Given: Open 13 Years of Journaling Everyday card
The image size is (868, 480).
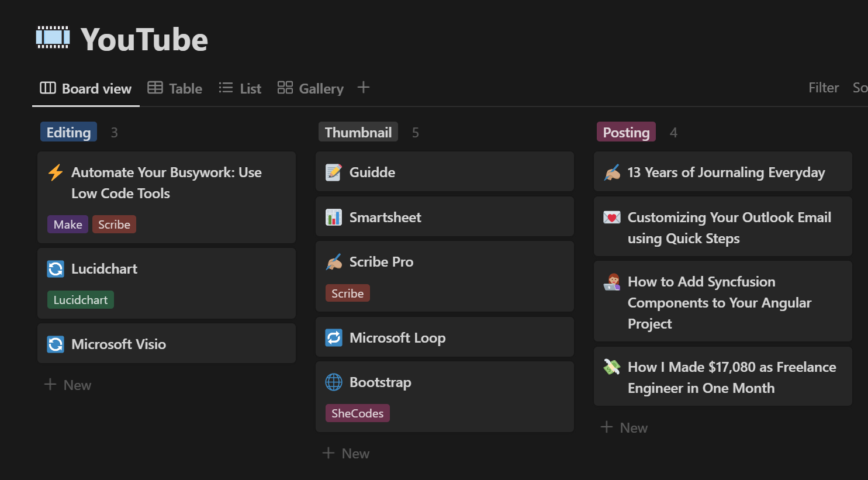Looking at the screenshot, I should pyautogui.click(x=723, y=172).
